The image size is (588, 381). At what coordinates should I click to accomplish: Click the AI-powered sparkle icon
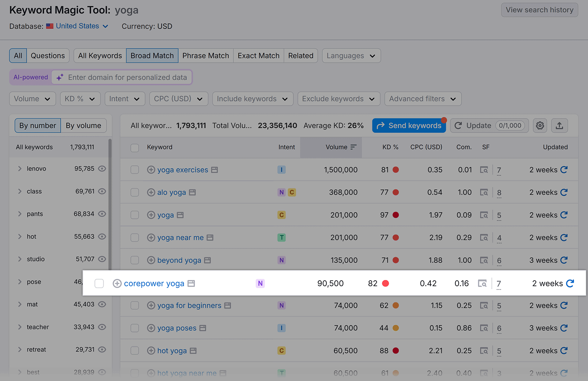tap(60, 77)
